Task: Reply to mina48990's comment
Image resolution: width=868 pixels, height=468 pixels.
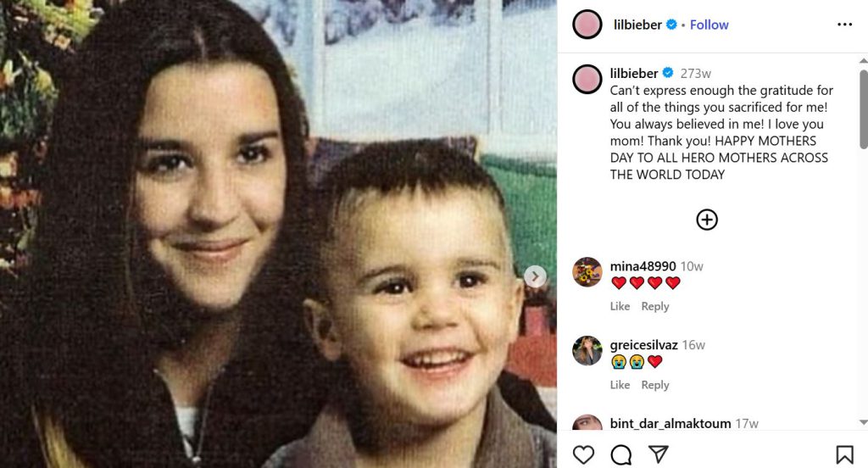Action: tap(655, 306)
